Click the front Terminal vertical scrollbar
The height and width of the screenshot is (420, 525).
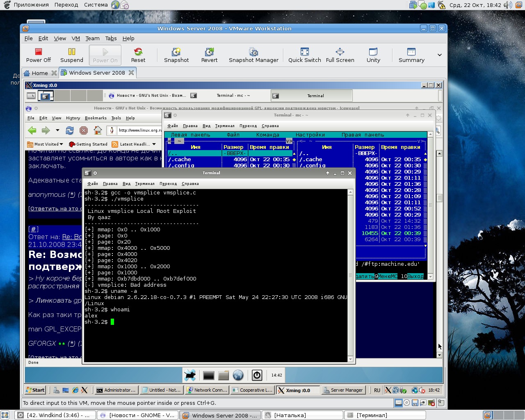[x=350, y=276]
